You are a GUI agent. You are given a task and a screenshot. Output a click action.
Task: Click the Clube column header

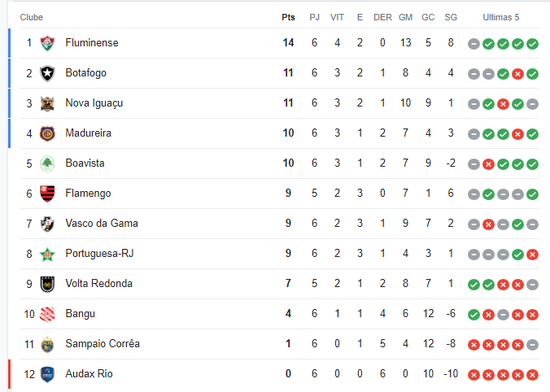coord(31,17)
